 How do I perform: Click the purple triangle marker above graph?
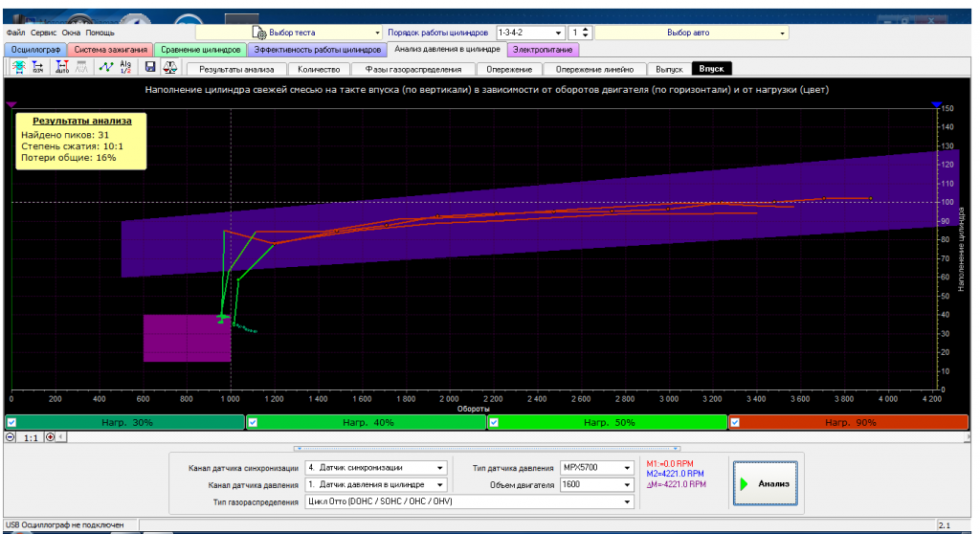click(x=11, y=104)
